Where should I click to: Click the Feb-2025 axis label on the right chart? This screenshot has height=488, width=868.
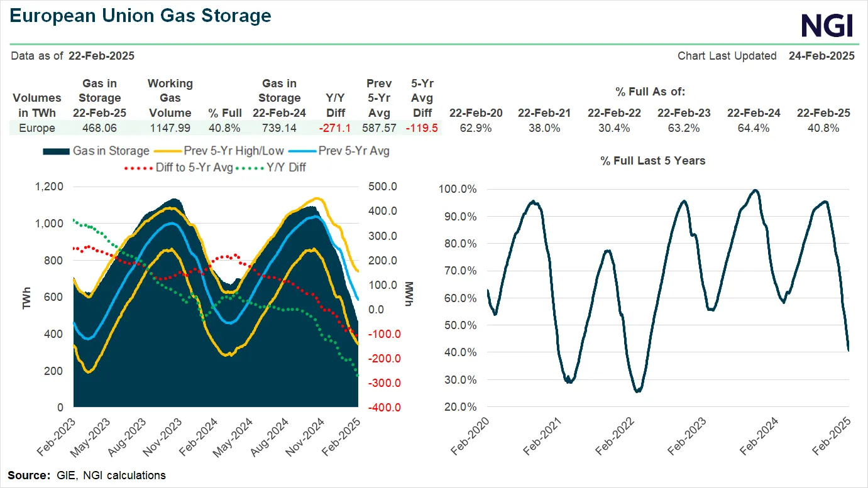coord(830,433)
